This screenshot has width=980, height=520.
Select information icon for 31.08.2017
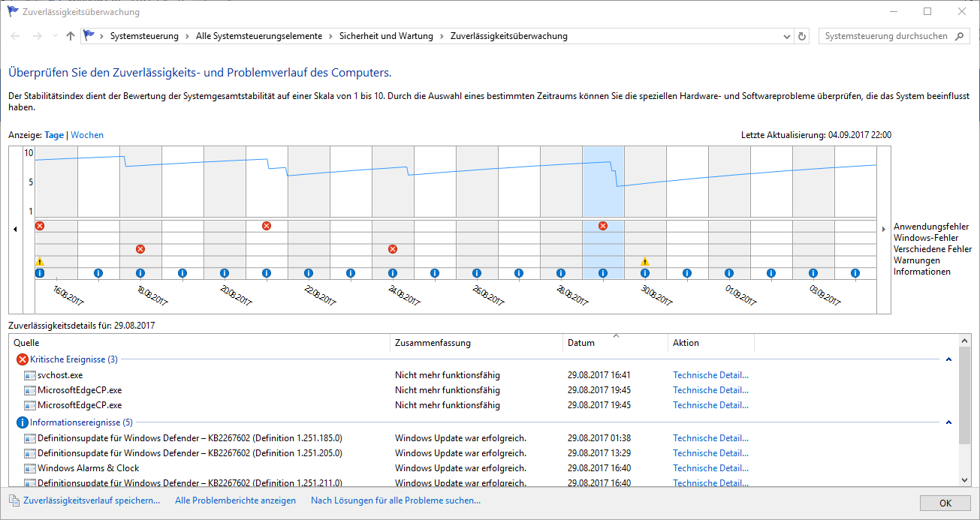[x=687, y=273]
